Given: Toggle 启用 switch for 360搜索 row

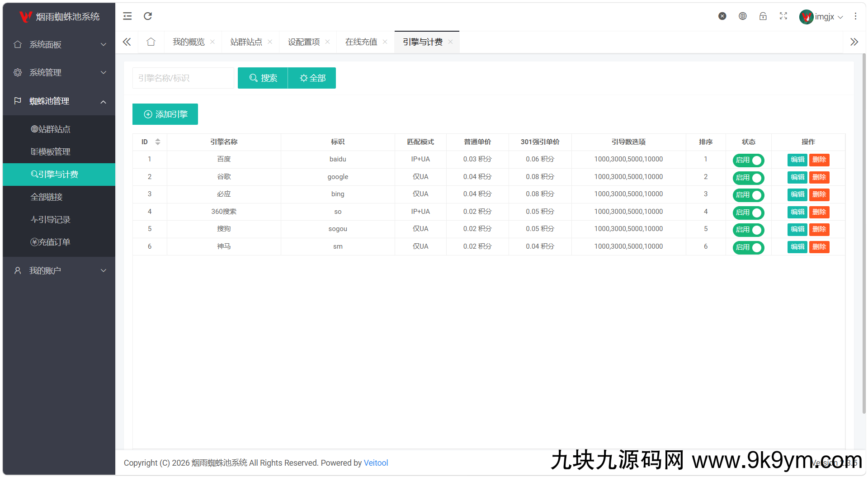Looking at the screenshot, I should point(748,213).
